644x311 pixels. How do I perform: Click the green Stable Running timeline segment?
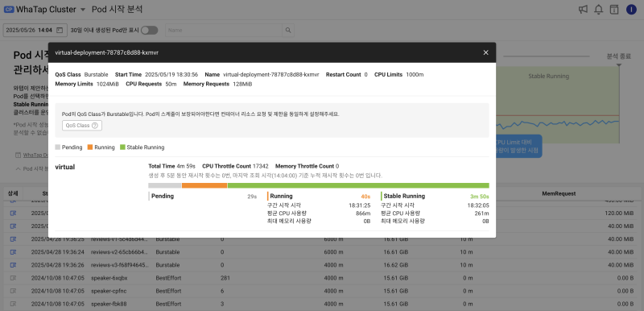358,185
